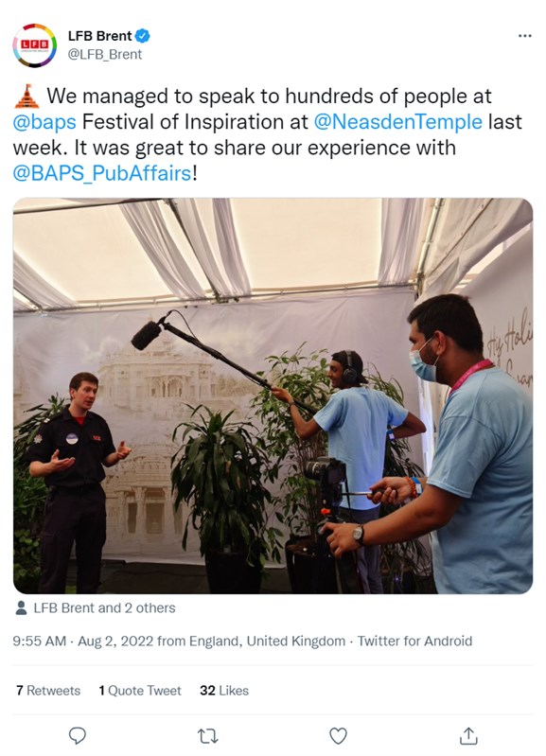This screenshot has width=546, height=756.
Task: Open the tweet photo of interview
Action: 273,396
